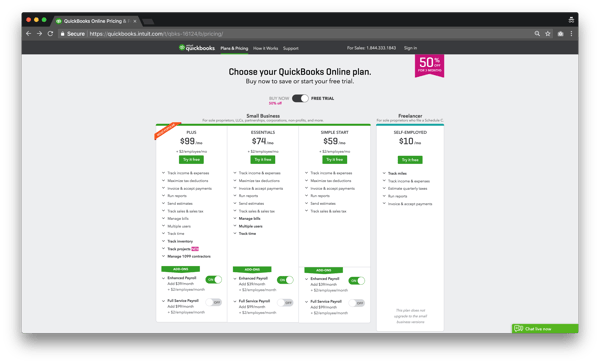Viewport: 600px width, 364px height.
Task: Click the Small Business section heading
Action: point(263,116)
